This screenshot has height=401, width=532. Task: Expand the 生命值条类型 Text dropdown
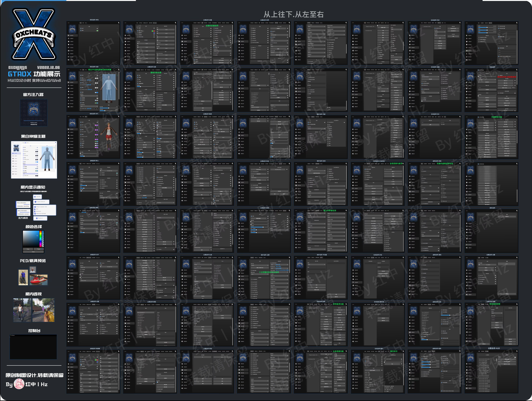(89, 106)
